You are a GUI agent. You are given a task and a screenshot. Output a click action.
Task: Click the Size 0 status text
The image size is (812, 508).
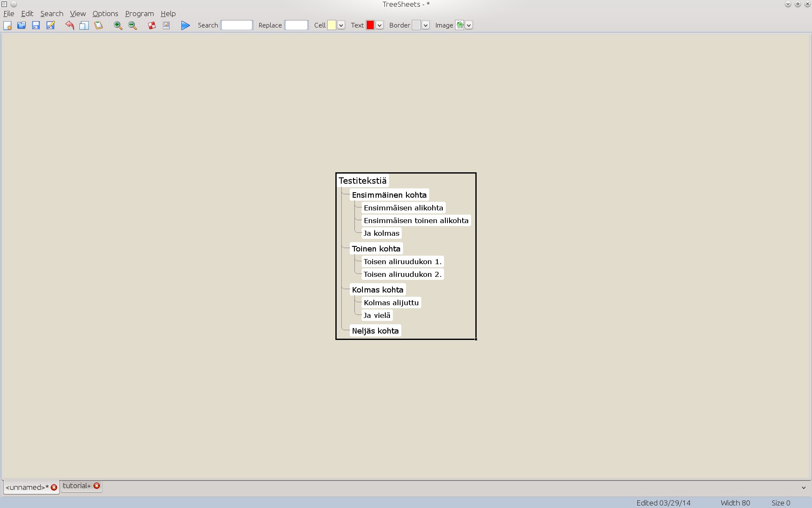(781, 503)
